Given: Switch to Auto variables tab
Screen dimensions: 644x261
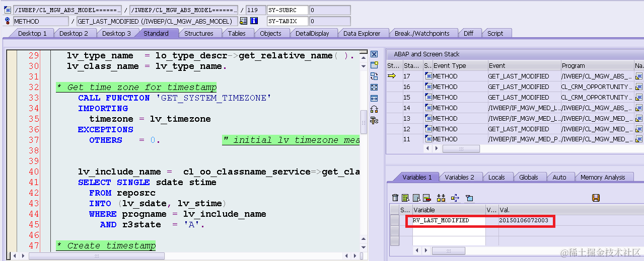Looking at the screenshot, I should point(559,177).
